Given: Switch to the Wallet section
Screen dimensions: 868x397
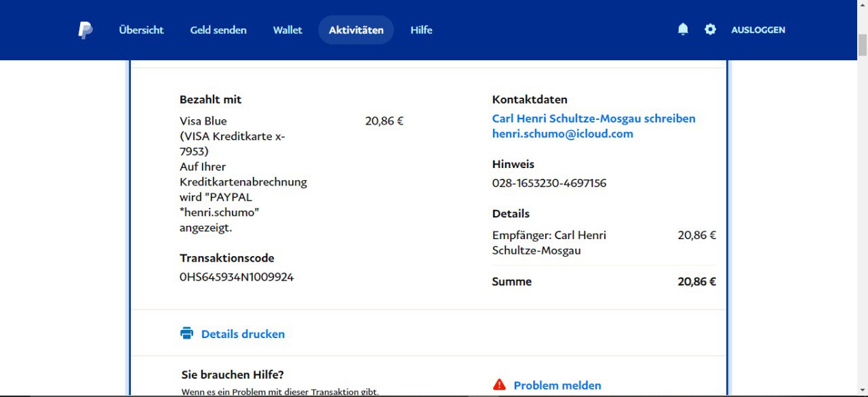Looking at the screenshot, I should [x=288, y=30].
